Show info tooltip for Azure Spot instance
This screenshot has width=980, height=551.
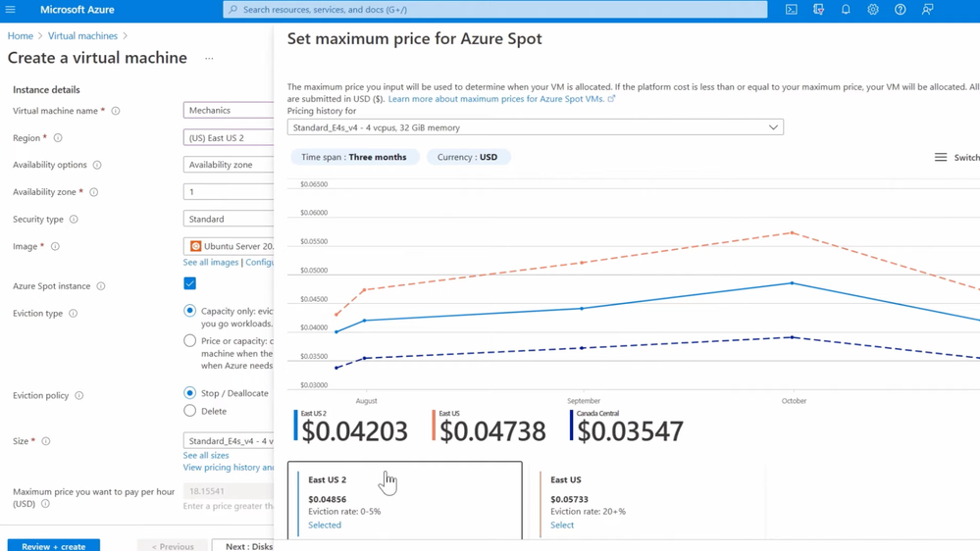click(x=101, y=286)
